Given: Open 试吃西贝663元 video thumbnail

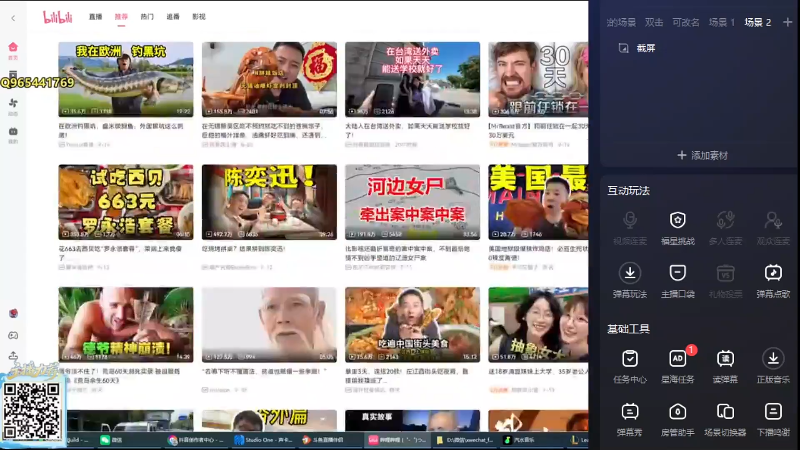Looking at the screenshot, I should (x=126, y=202).
